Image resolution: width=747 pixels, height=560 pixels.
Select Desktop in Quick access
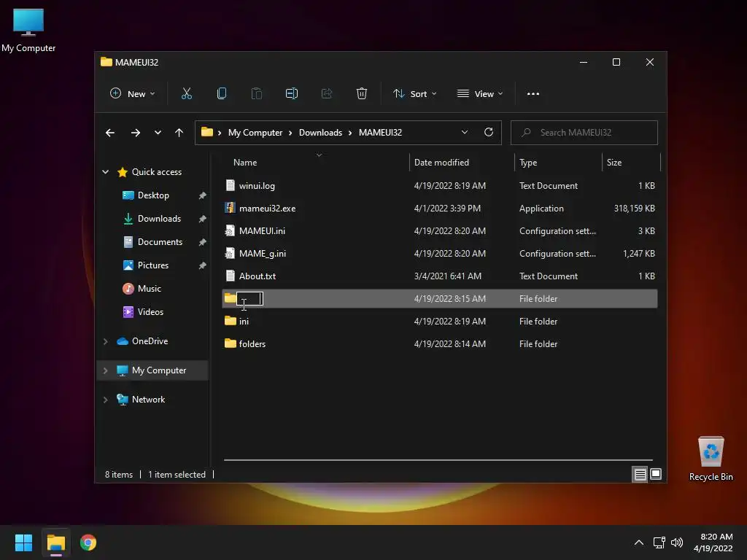coord(153,195)
